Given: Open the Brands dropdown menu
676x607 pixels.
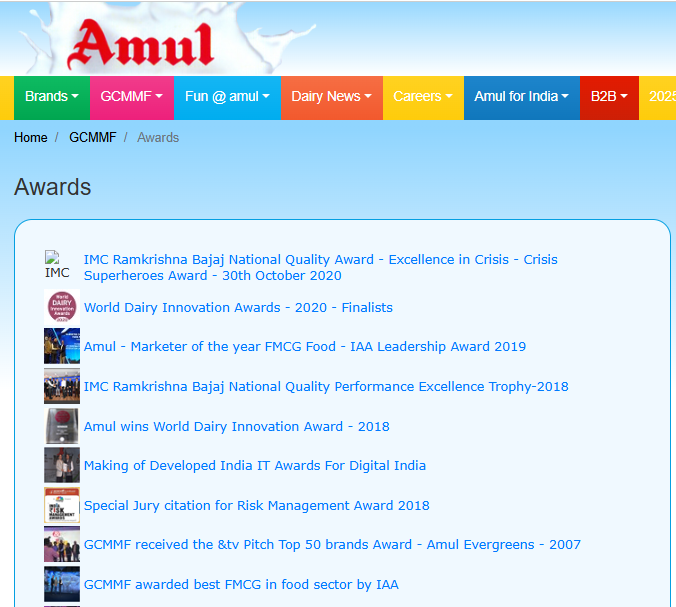Looking at the screenshot, I should click(51, 97).
